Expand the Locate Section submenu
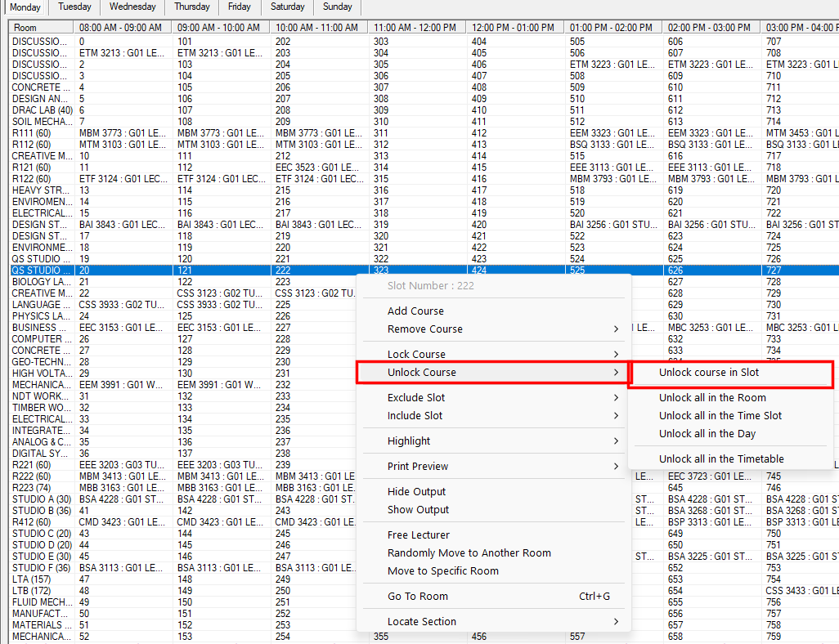 (x=493, y=622)
